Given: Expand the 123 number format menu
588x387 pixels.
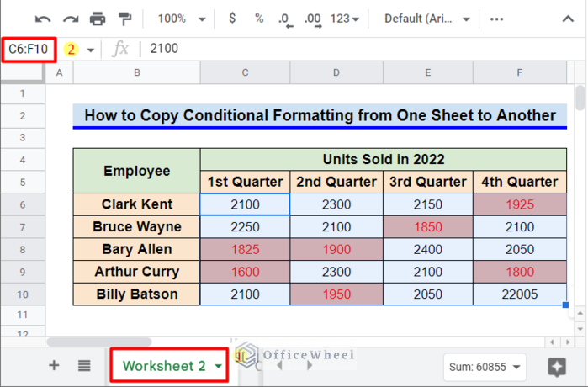Looking at the screenshot, I should 345,19.
